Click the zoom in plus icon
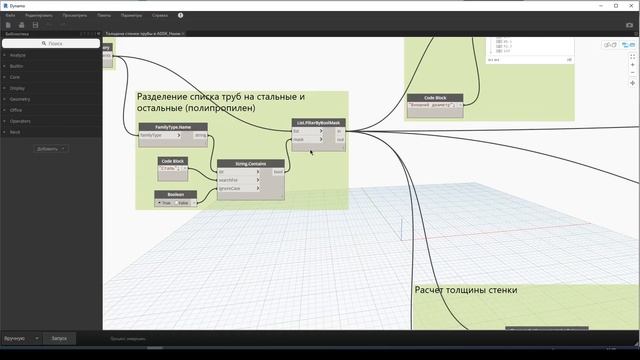 pyautogui.click(x=633, y=65)
